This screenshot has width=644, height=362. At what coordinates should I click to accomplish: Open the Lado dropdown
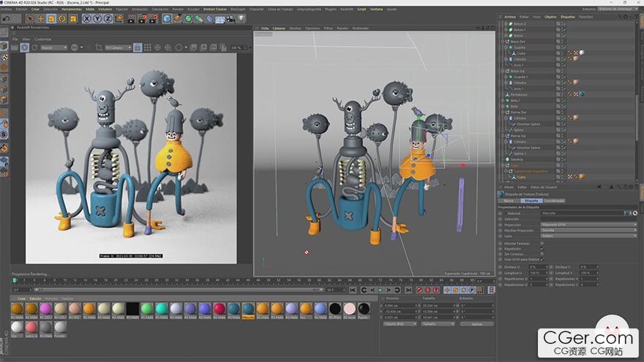tap(588, 236)
